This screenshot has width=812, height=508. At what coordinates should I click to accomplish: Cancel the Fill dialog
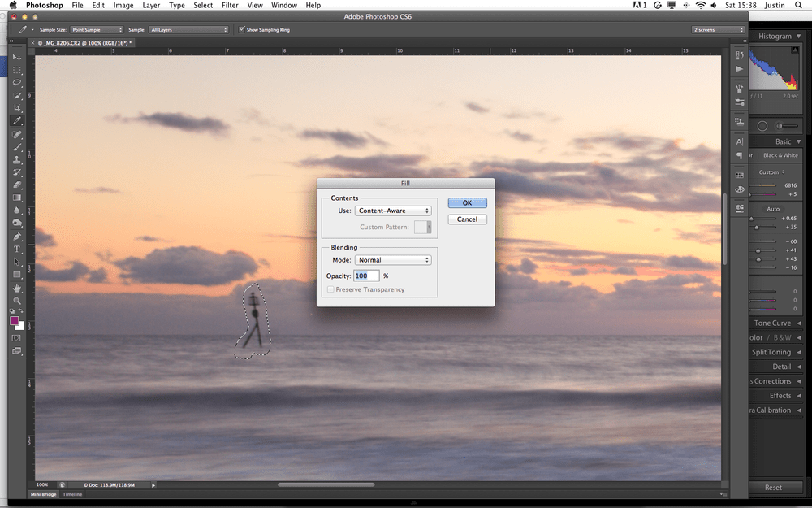tap(467, 219)
